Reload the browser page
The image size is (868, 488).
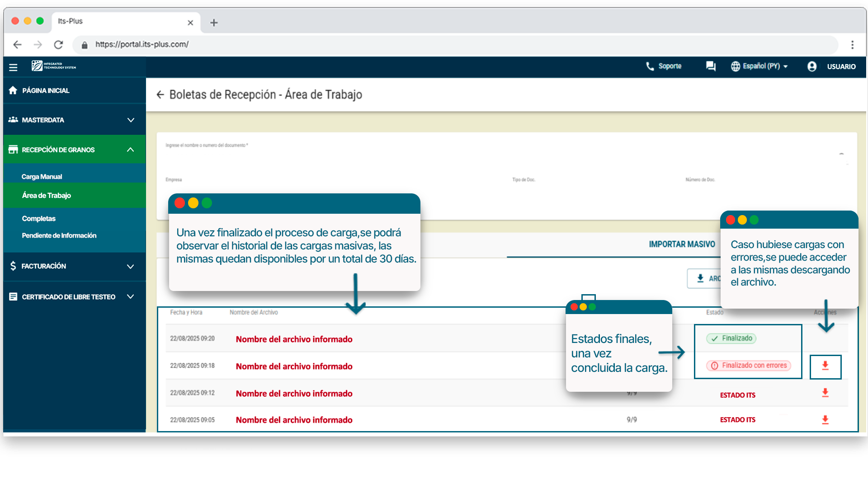tap(58, 45)
